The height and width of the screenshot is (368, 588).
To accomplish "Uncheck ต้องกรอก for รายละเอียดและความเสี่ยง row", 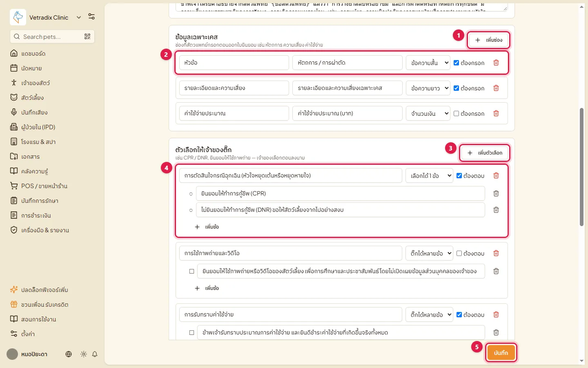I will (457, 88).
